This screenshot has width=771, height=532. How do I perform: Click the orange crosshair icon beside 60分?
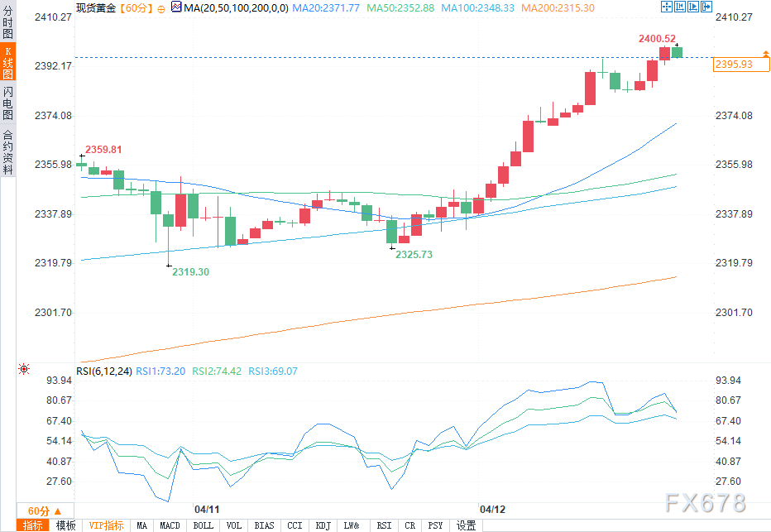(160, 7)
